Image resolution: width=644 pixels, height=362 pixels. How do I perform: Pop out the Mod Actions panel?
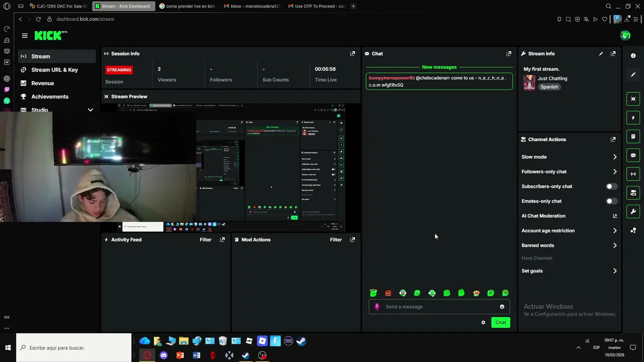click(352, 240)
